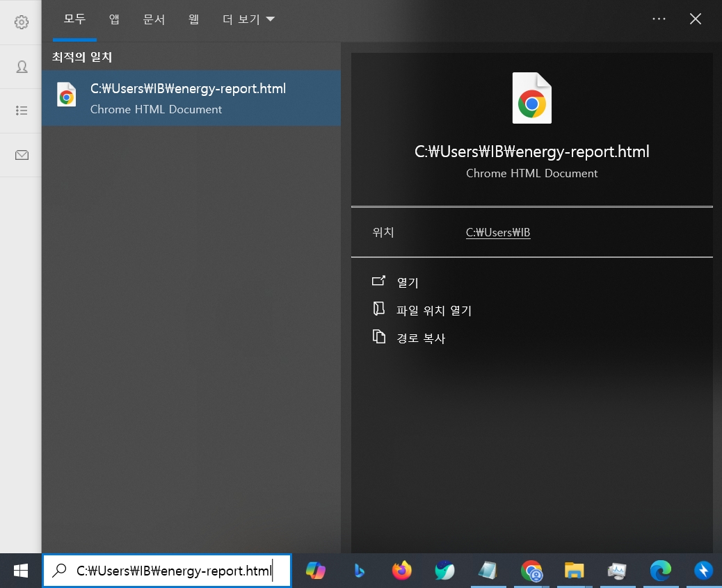
Task: Click the taskbar search input field
Action: tap(167, 571)
